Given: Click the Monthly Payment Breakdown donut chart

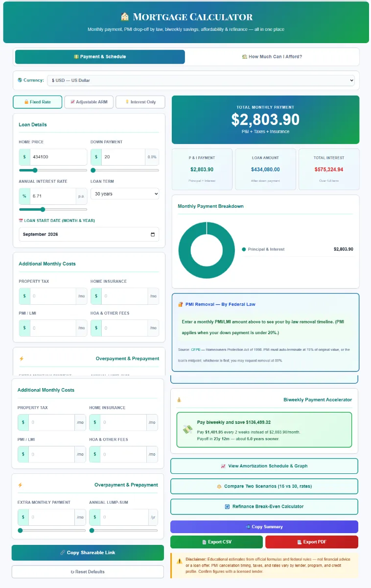Looking at the screenshot, I should click(x=207, y=250).
